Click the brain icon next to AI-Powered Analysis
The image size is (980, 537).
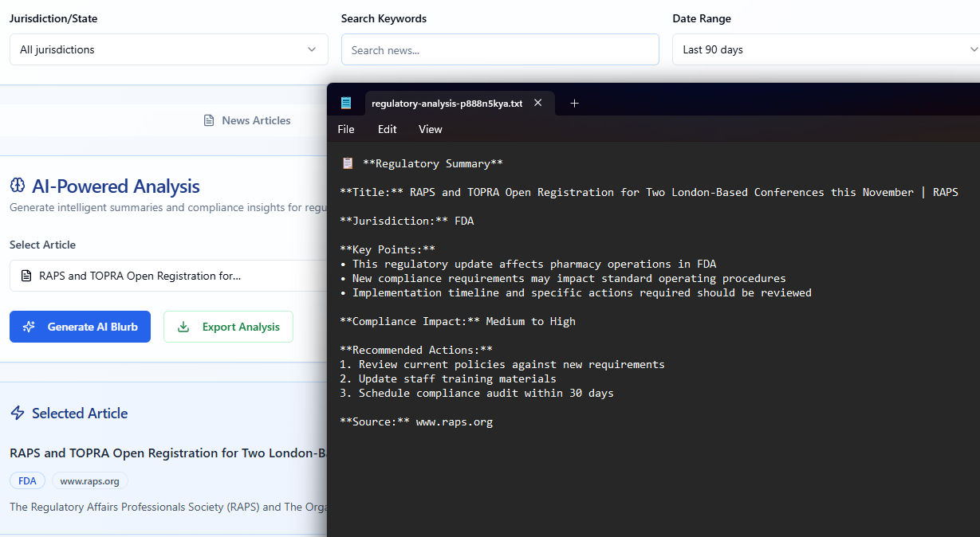[18, 186]
